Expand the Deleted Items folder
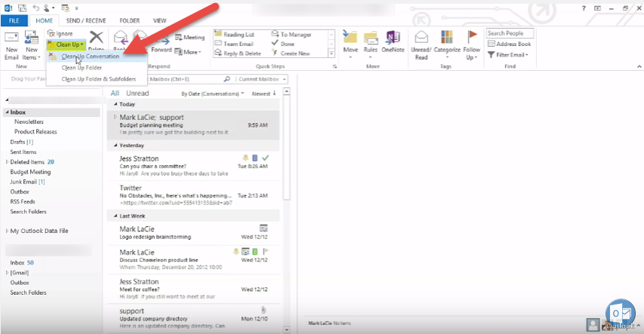The image size is (644, 334). 7,162
